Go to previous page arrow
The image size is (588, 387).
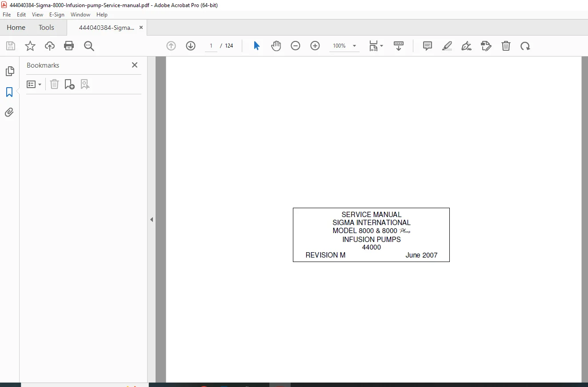pyautogui.click(x=171, y=46)
